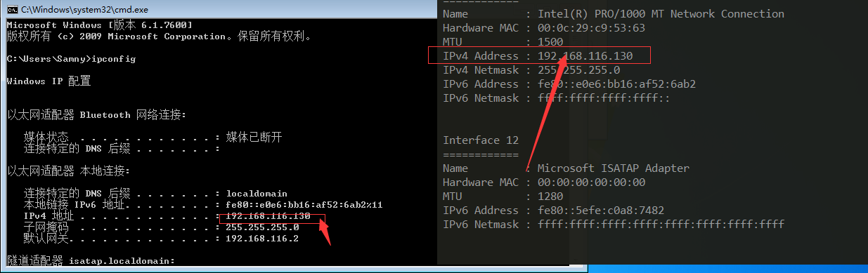The height and width of the screenshot is (273, 868).
Task: Click the Windows IP 配置 heading
Action: 48,81
